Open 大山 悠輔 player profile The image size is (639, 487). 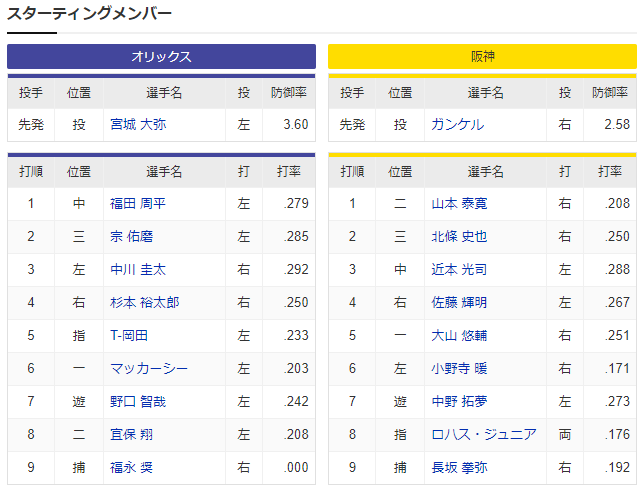tap(459, 335)
